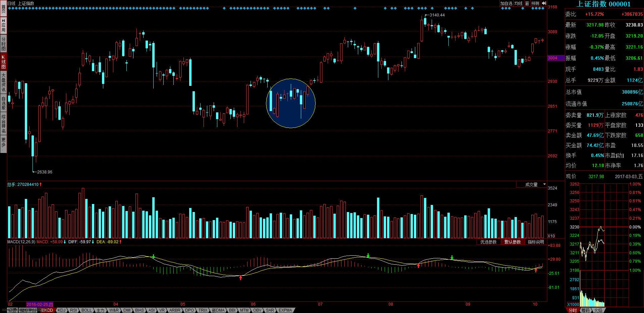Click the MACD(12,26,9) parameter label
The width and height of the screenshot is (644, 313).
(21, 242)
